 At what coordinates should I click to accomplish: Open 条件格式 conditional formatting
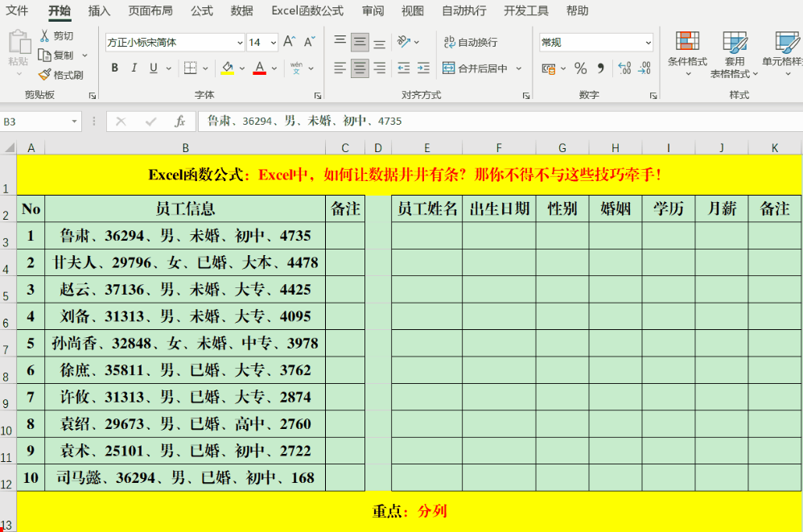687,53
